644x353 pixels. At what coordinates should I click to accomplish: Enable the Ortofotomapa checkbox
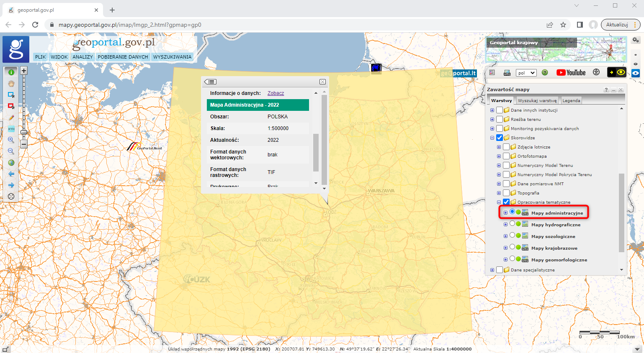point(506,156)
